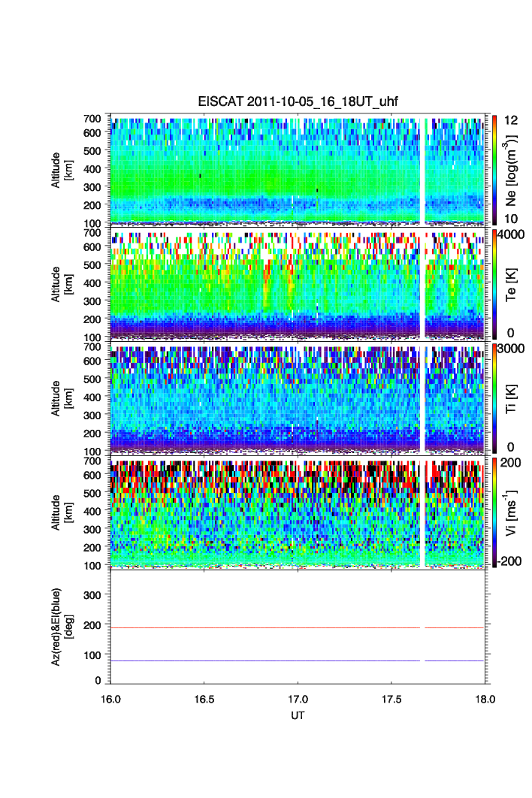Click inside the Te electron temperature panel
Screen dimensions: 532x798
263,283
